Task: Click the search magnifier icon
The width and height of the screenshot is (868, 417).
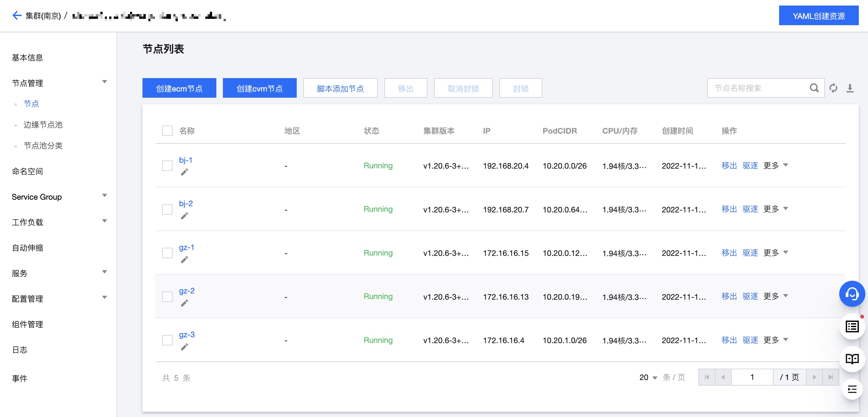Action: (814, 88)
